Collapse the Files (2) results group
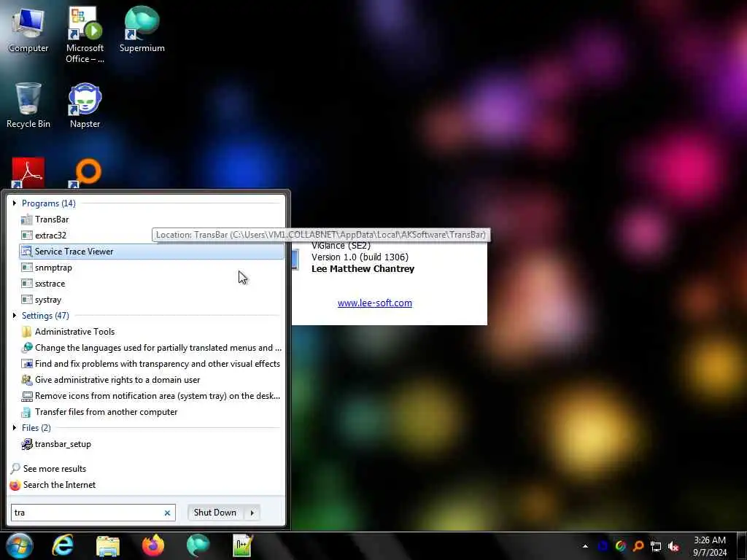 (15, 428)
